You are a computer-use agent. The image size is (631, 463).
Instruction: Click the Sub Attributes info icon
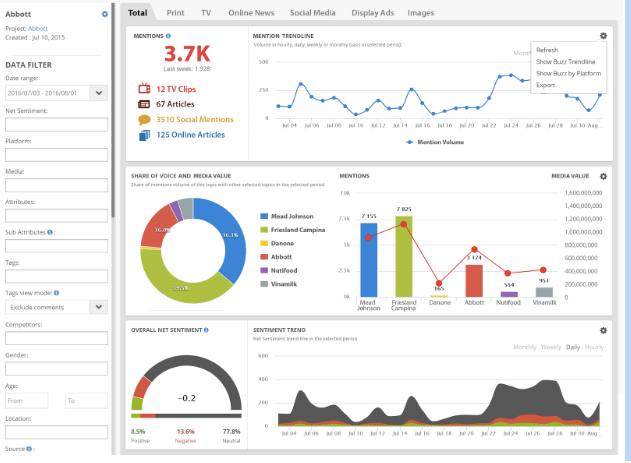point(50,232)
